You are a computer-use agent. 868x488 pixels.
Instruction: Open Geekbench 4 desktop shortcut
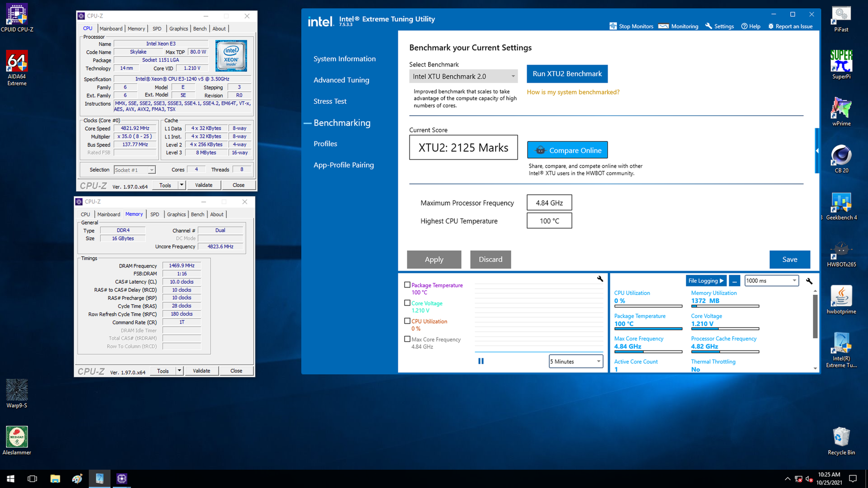tap(841, 206)
